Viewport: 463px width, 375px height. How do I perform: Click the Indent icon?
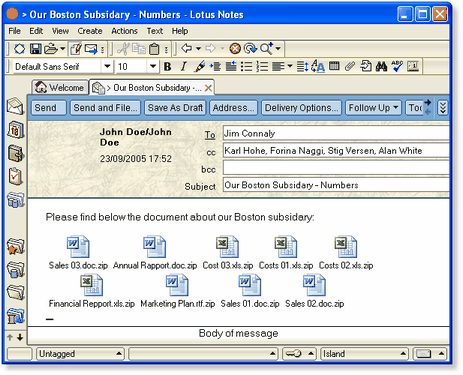[x=215, y=67]
